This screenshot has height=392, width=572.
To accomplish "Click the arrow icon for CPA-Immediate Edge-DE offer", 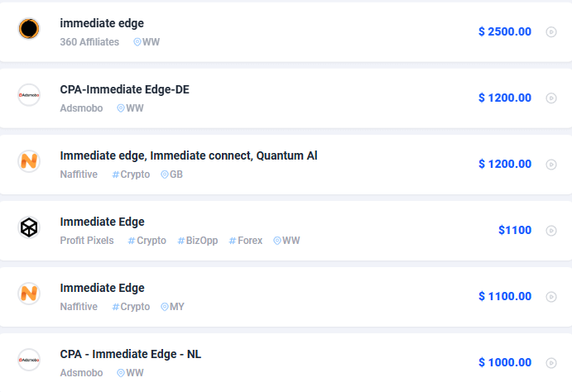I will click(x=551, y=98).
